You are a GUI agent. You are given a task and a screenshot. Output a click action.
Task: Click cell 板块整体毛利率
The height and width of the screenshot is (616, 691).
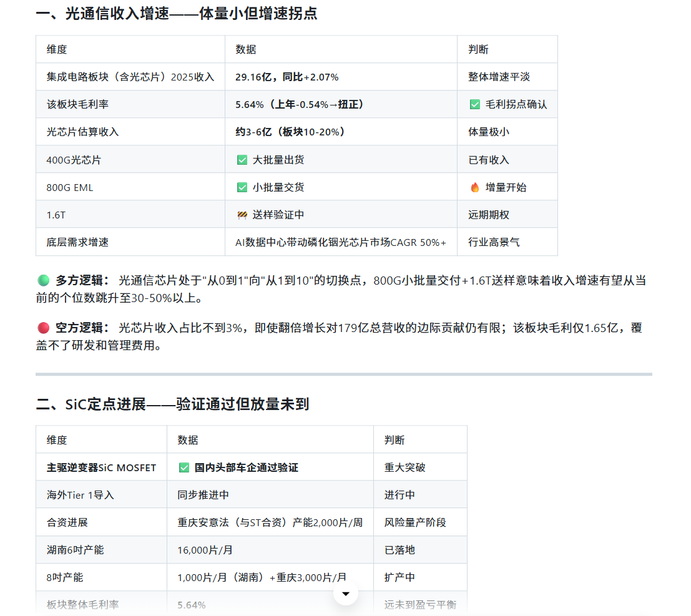101,604
